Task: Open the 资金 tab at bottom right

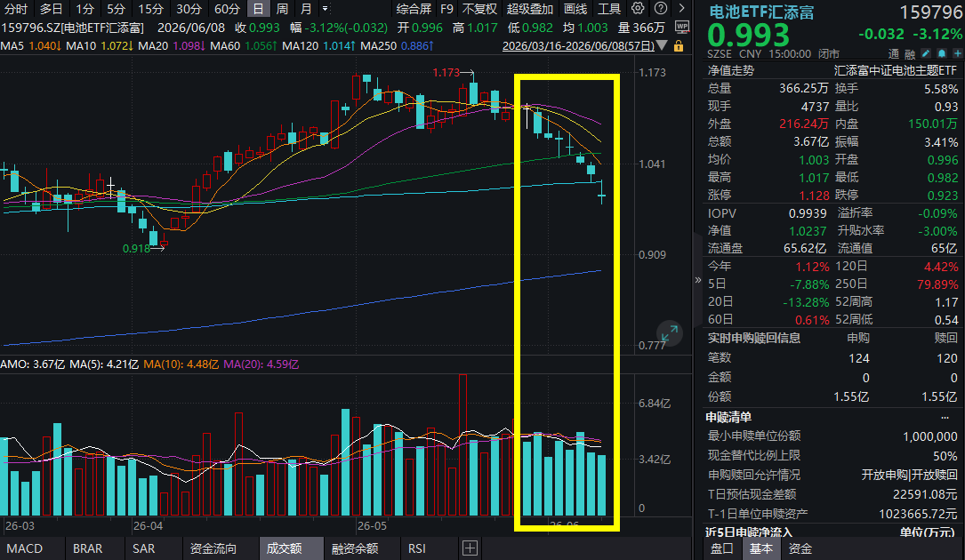Action: [800, 548]
